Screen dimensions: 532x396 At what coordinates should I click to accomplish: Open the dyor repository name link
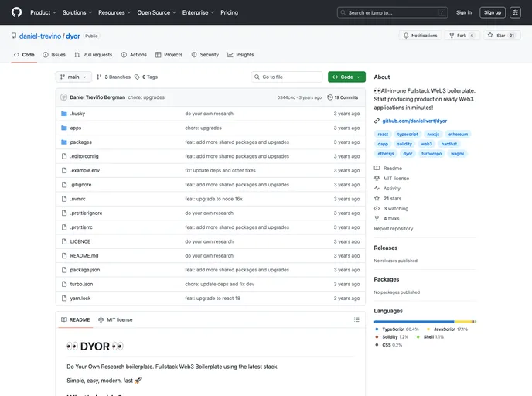73,36
